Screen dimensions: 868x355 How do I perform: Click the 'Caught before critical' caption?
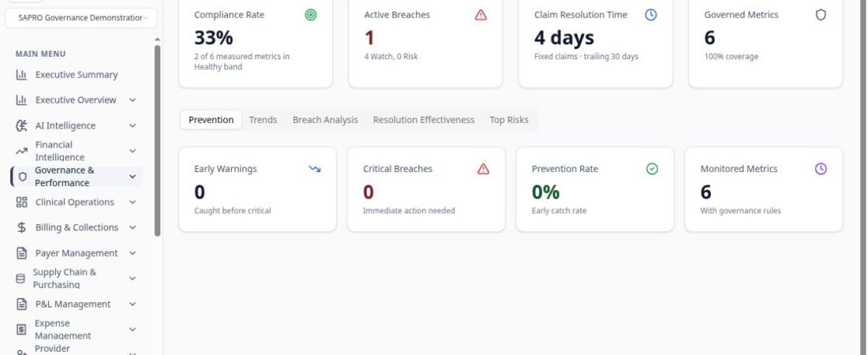(x=233, y=211)
